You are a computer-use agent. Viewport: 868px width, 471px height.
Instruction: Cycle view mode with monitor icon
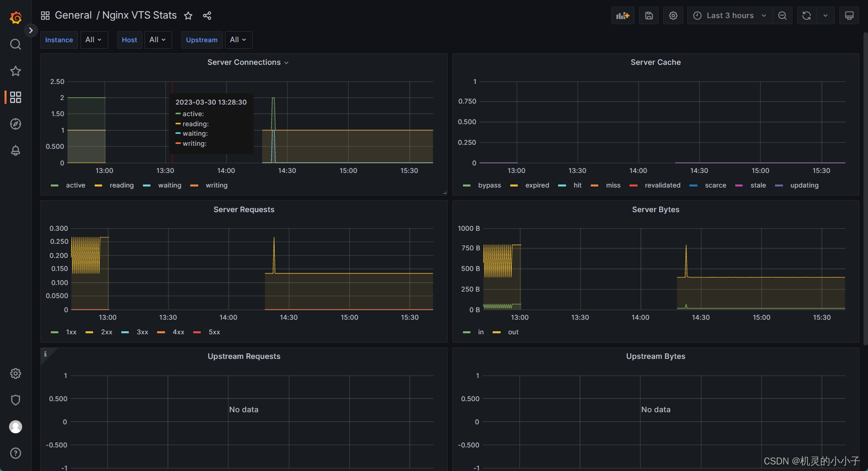(849, 16)
